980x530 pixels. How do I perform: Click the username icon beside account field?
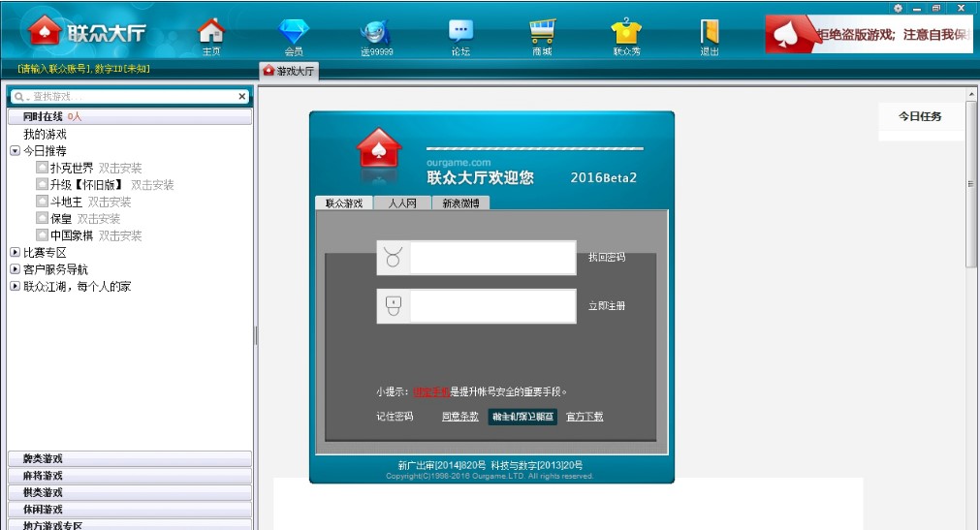[394, 258]
